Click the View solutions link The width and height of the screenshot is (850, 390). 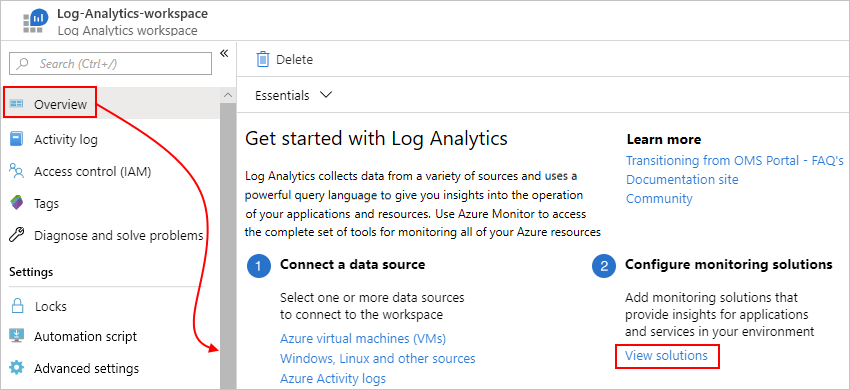click(666, 356)
